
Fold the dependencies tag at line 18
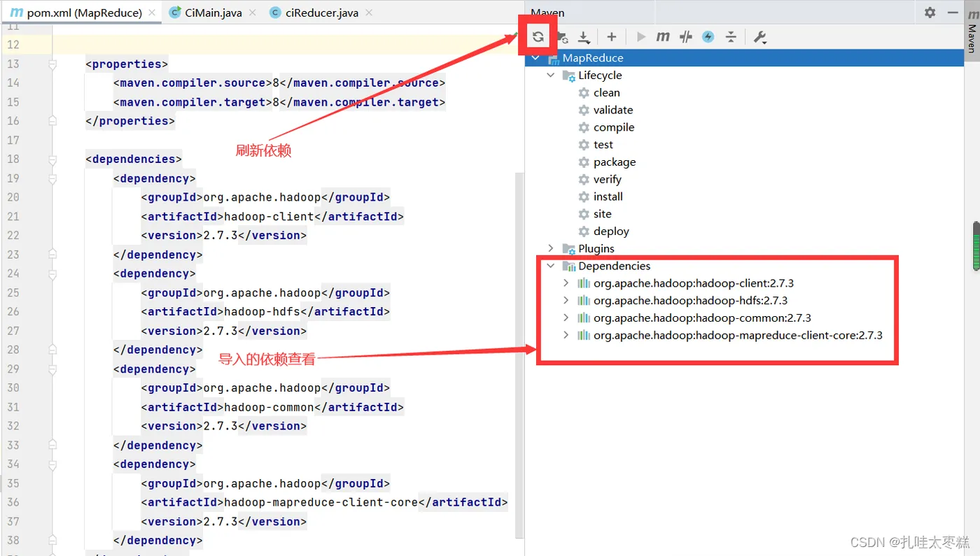coord(52,159)
